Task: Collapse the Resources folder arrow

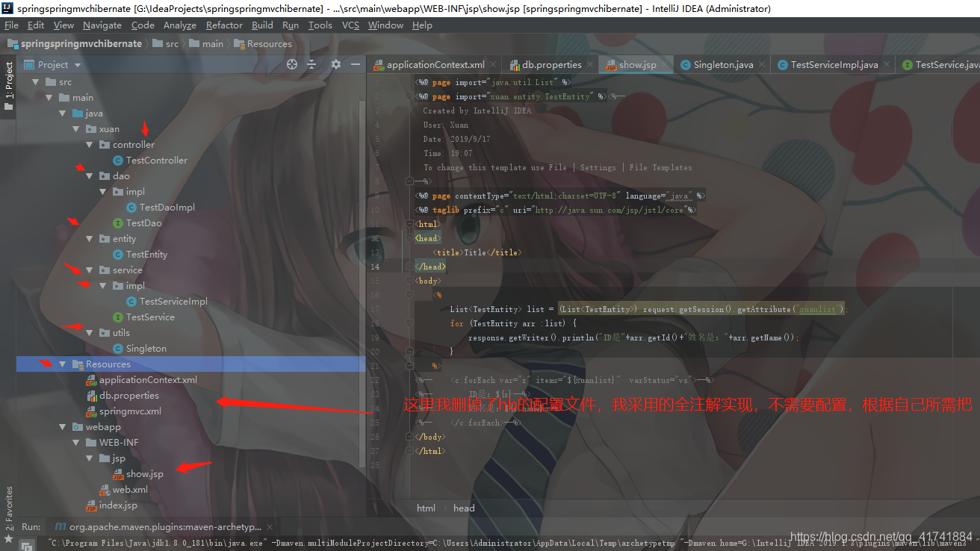Action: [x=63, y=364]
